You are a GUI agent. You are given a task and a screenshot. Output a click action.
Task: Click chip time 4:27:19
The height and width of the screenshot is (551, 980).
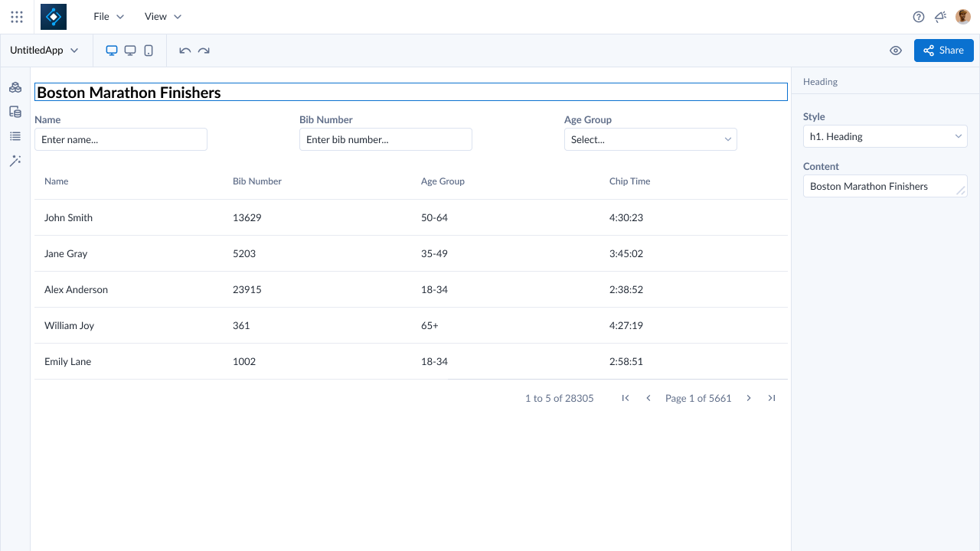click(x=626, y=325)
